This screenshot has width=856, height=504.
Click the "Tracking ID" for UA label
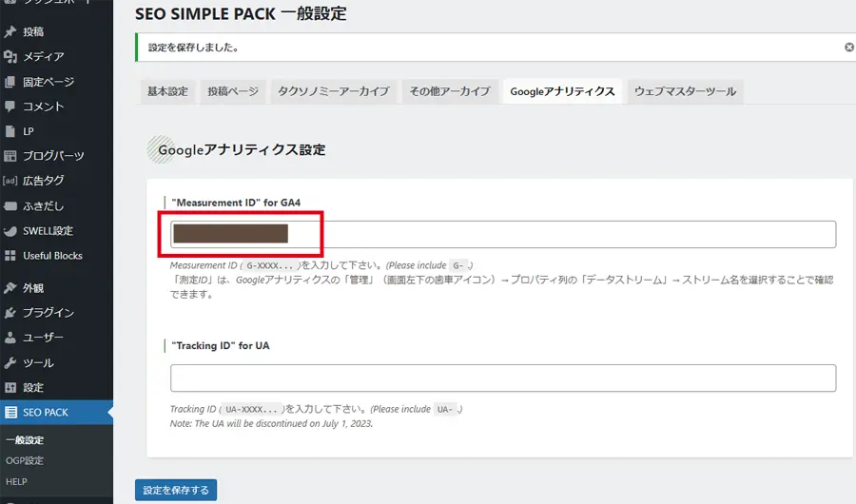[x=221, y=345]
